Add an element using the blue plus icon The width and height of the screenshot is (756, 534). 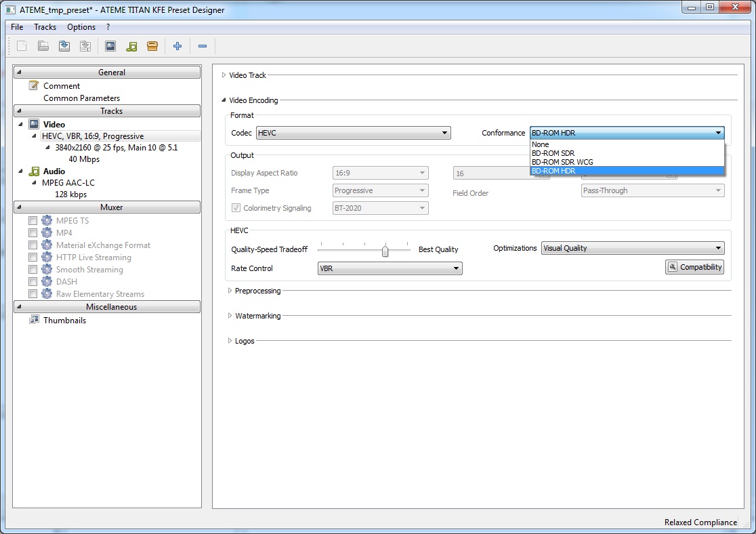tap(177, 45)
